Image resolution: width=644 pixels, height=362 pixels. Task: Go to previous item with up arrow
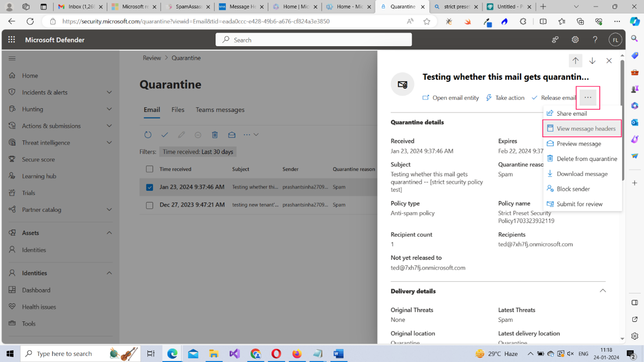575,61
